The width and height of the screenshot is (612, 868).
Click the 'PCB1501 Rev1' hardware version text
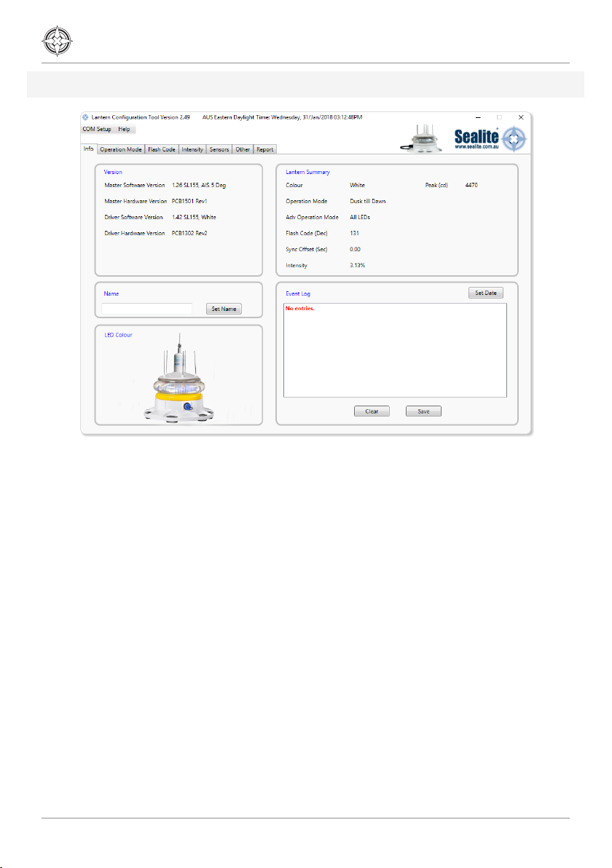[x=189, y=202]
